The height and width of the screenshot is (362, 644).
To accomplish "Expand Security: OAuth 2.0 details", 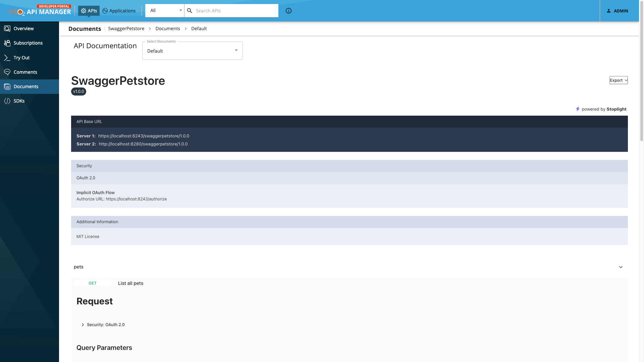I will (x=103, y=325).
